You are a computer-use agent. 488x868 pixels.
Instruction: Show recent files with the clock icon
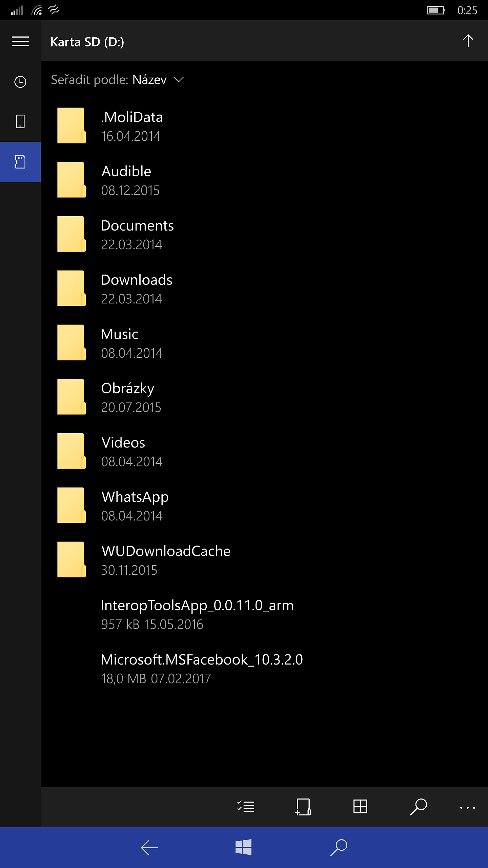(20, 82)
